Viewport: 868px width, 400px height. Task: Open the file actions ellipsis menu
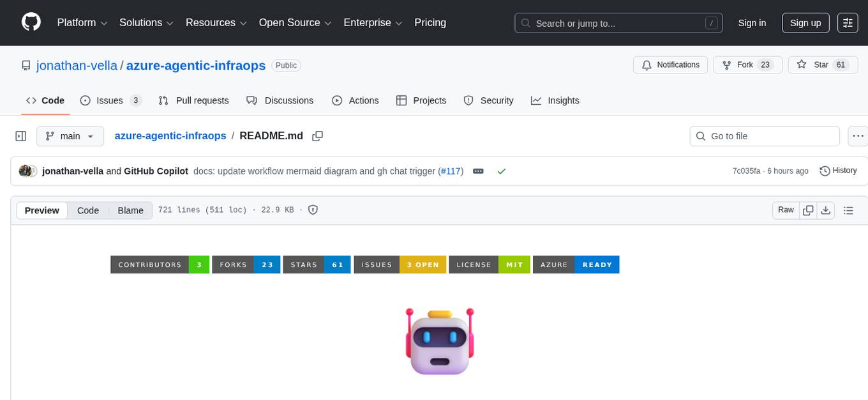pyautogui.click(x=858, y=135)
